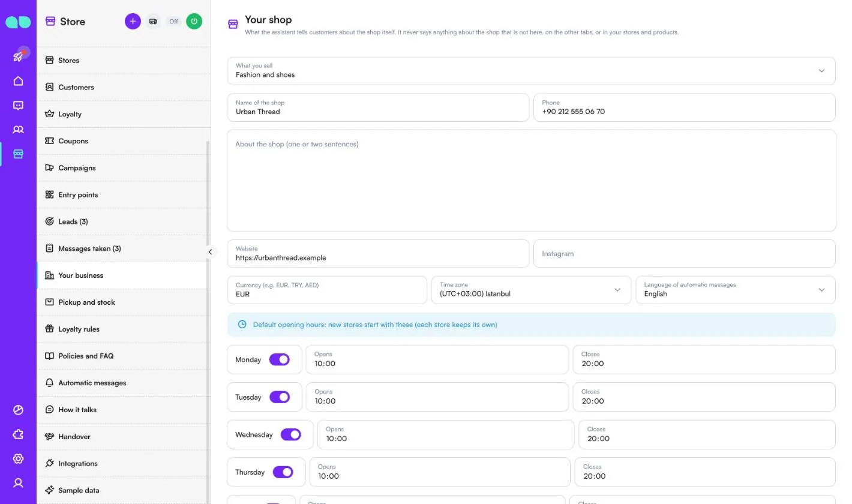Open Handover in the sidebar
The width and height of the screenshot is (852, 504).
click(124, 437)
